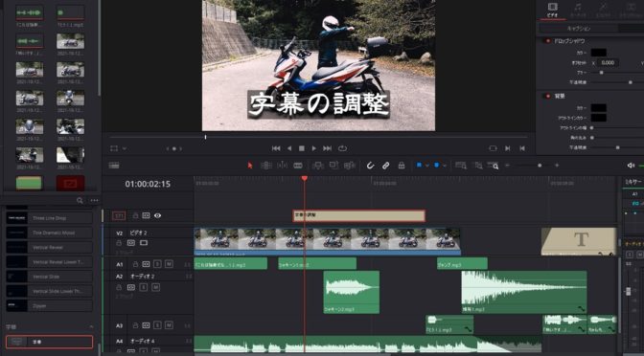The width and height of the screenshot is (644, 356).
Task: Toggle Position Lock padlock in toolbar
Action: pos(402,166)
